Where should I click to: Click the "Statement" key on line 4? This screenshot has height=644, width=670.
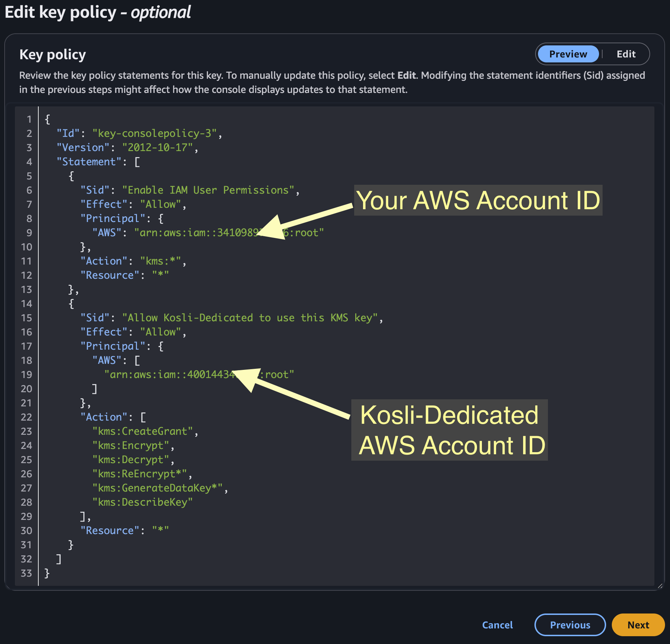click(x=89, y=162)
